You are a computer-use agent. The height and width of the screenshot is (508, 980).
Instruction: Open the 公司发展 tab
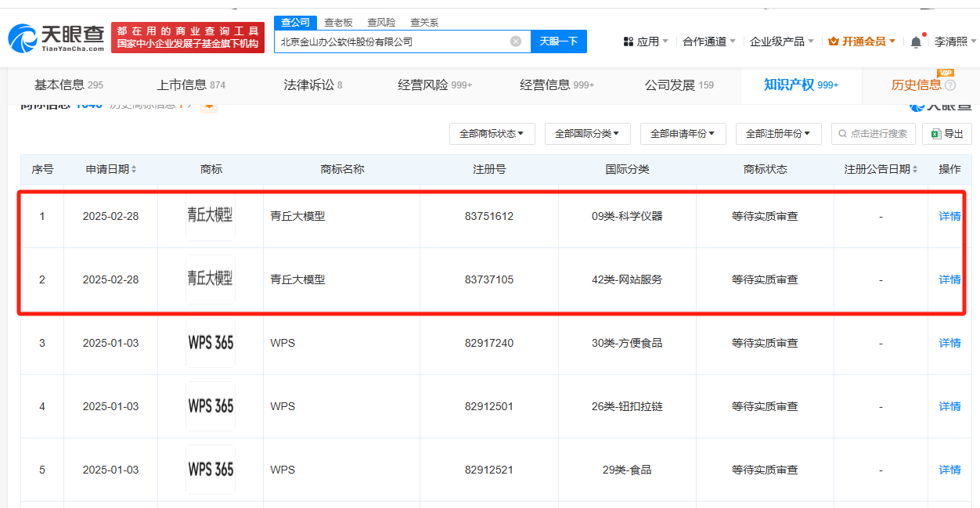click(679, 85)
